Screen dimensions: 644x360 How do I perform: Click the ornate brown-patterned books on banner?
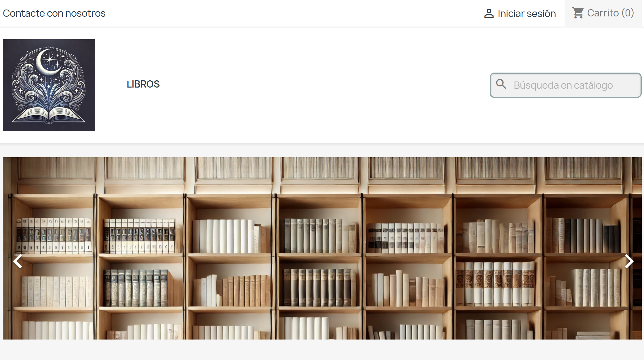[x=496, y=284]
